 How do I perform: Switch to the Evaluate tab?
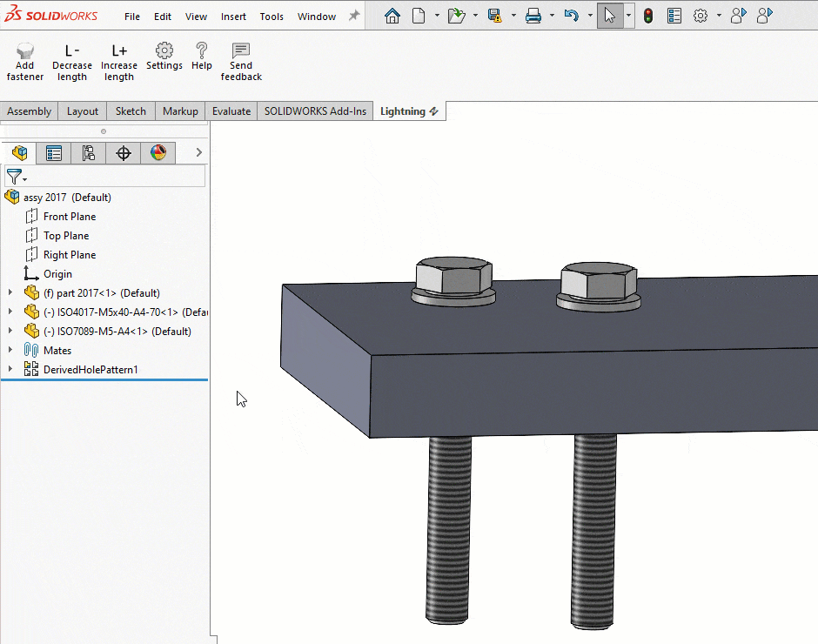click(231, 111)
